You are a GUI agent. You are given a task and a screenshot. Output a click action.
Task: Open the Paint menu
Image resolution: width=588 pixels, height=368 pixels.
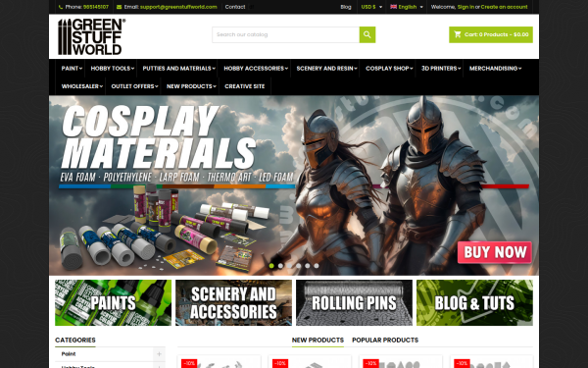coord(72,69)
